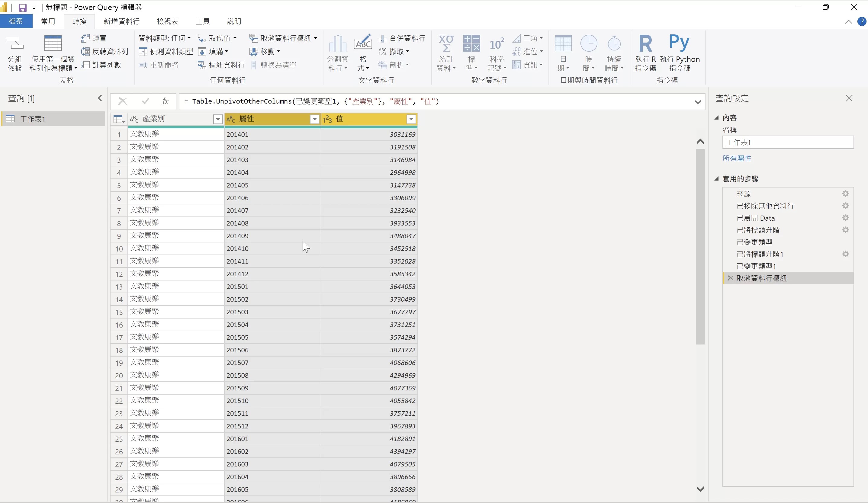868x503 pixels.
Task: Collapse the 套用的步驟 section
Action: point(717,179)
